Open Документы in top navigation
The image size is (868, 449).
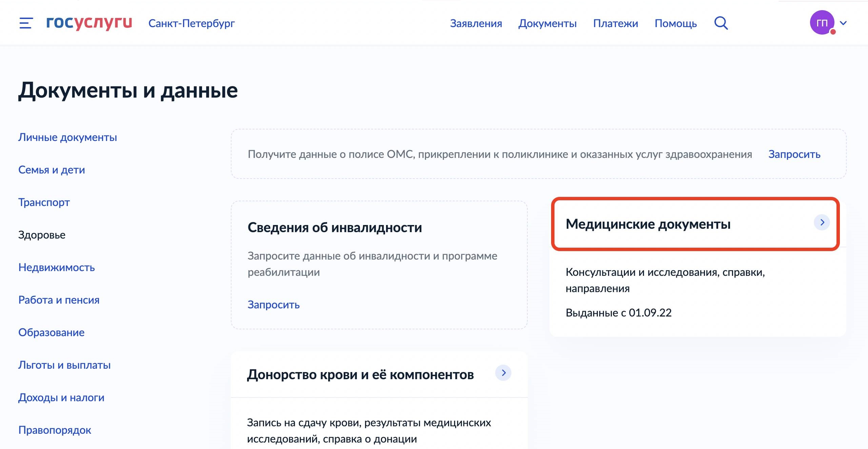pyautogui.click(x=547, y=23)
